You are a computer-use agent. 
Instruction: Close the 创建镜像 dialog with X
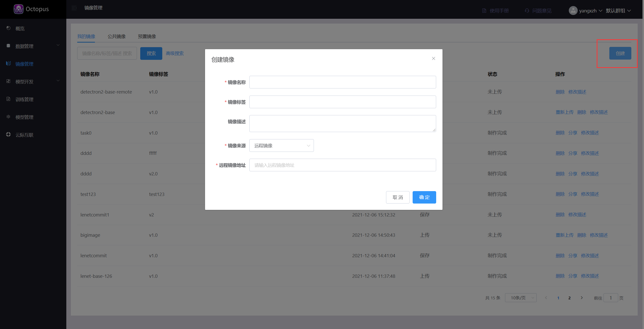click(x=434, y=59)
